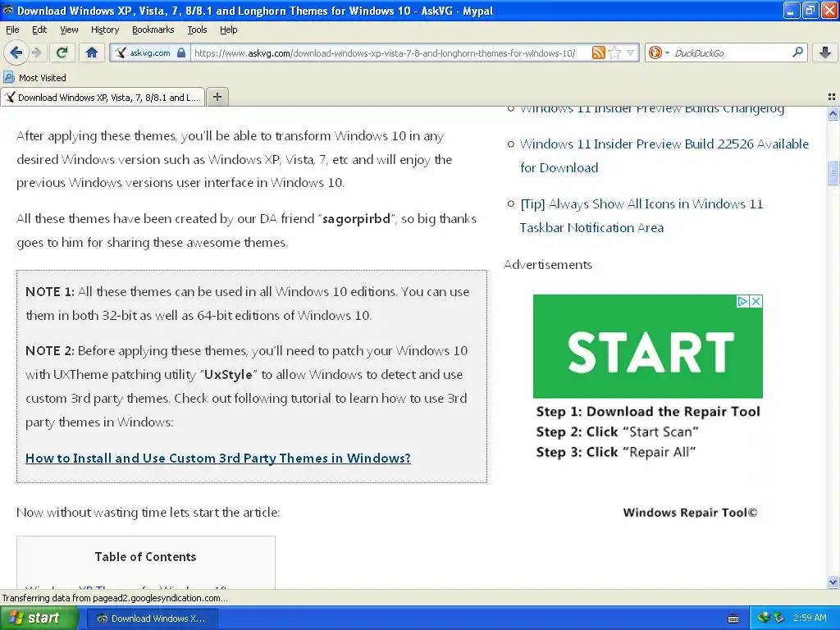Click the bold text sagorpirbd

(x=356, y=219)
